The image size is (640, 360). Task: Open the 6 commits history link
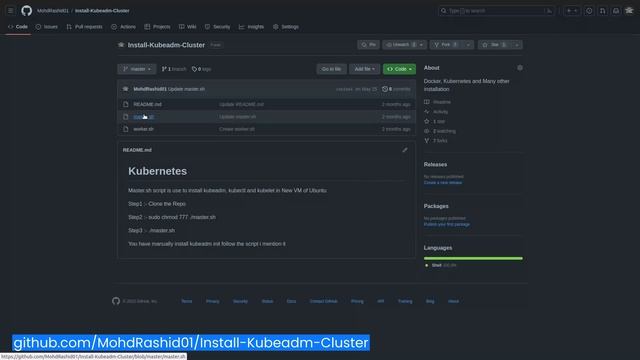pos(396,89)
